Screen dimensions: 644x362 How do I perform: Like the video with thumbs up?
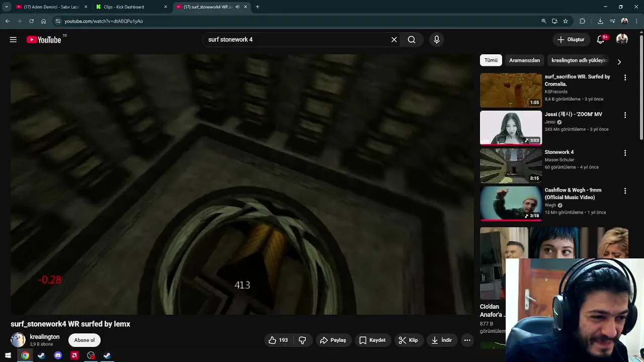[x=278, y=340]
